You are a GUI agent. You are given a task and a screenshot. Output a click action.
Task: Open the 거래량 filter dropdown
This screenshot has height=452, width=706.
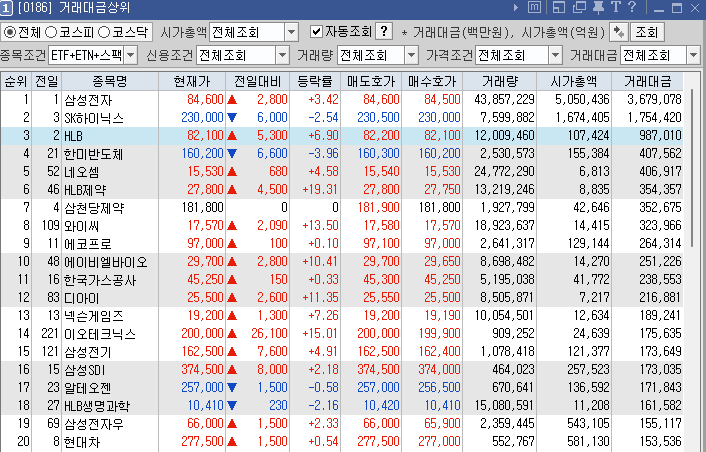tap(412, 55)
